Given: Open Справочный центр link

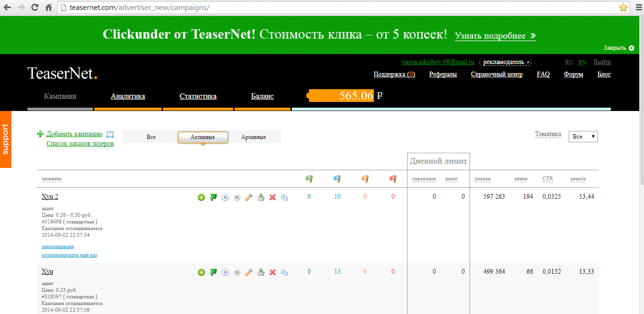Looking at the screenshot, I should (497, 74).
